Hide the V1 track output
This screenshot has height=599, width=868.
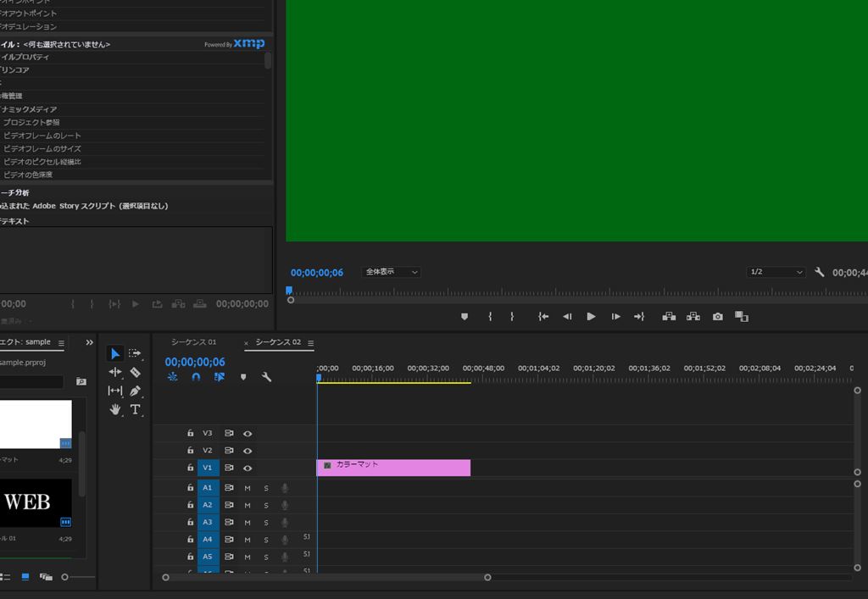coord(248,468)
